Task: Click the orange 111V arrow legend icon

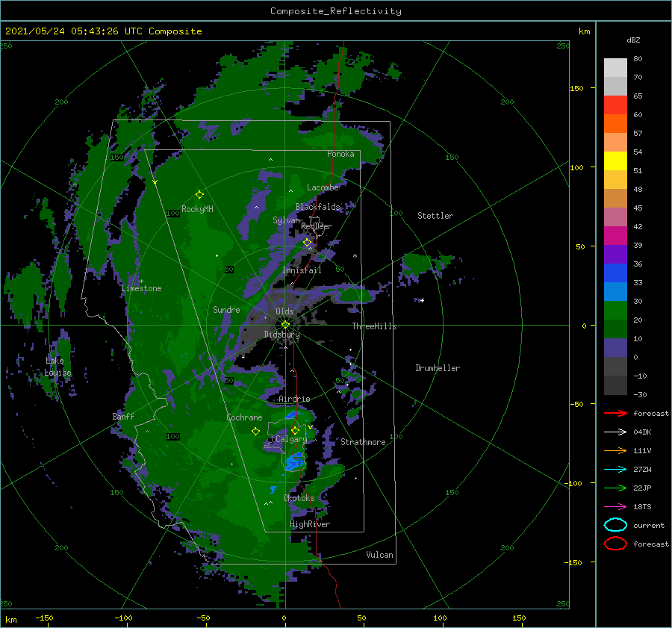Action: 615,450
